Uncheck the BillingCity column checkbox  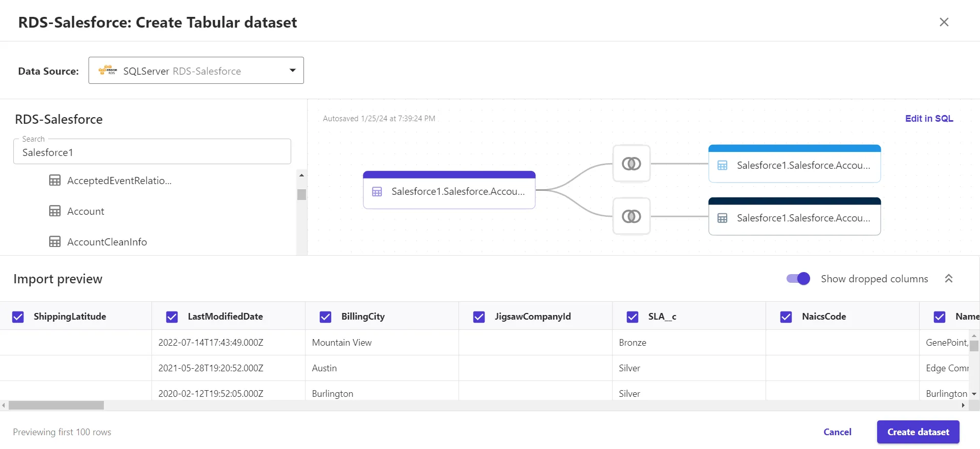[x=325, y=317]
